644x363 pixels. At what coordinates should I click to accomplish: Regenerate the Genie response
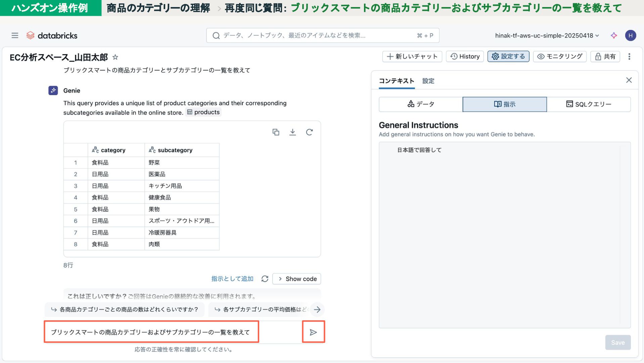265,279
